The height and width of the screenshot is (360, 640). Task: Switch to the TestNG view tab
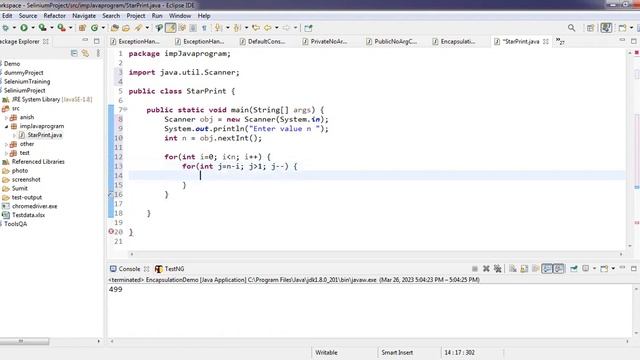point(170,269)
